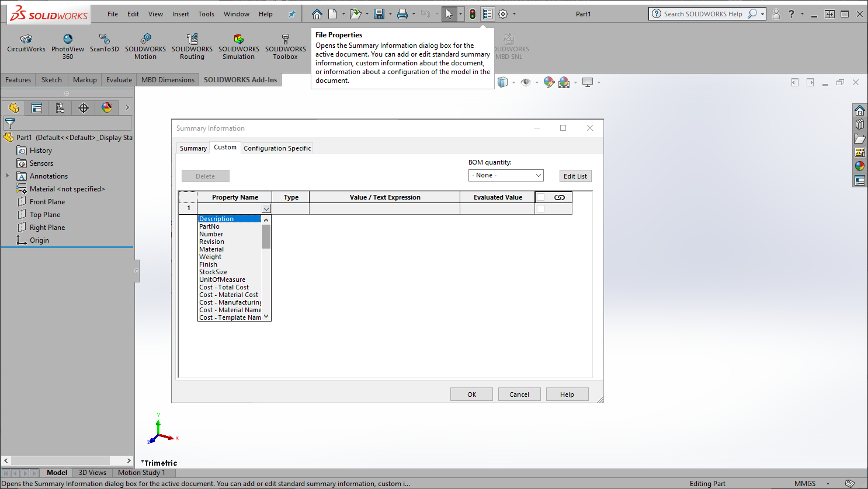Pick 'Cost - Total Cost' property
The image size is (868, 489).
230,287
